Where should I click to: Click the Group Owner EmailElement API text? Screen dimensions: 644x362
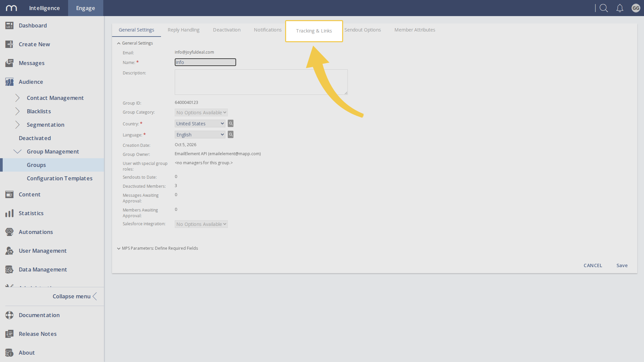click(x=218, y=154)
